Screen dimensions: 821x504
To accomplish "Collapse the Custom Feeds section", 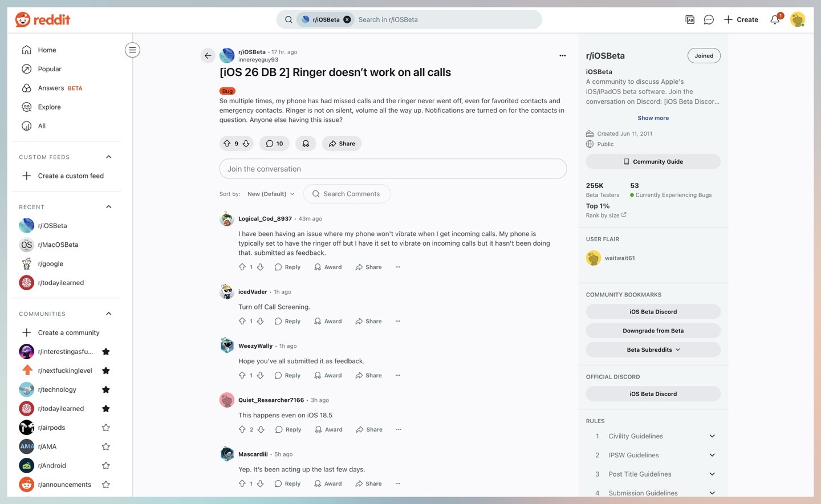I will [x=109, y=157].
